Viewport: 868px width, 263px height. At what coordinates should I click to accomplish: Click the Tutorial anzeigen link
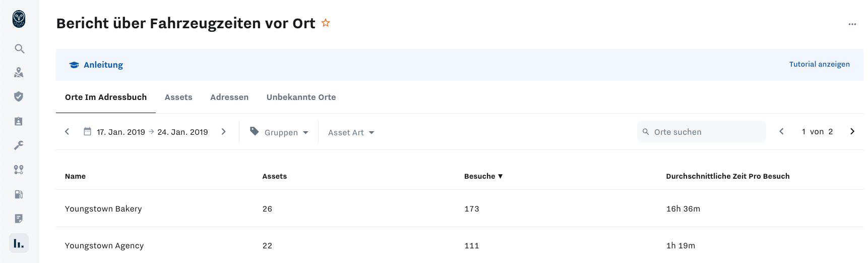[x=819, y=64]
